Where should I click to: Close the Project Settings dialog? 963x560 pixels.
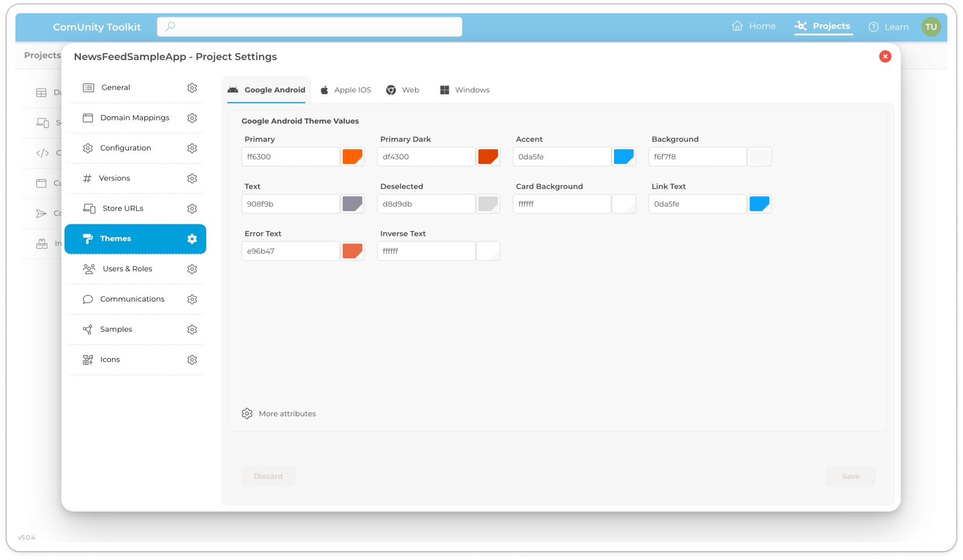point(885,56)
